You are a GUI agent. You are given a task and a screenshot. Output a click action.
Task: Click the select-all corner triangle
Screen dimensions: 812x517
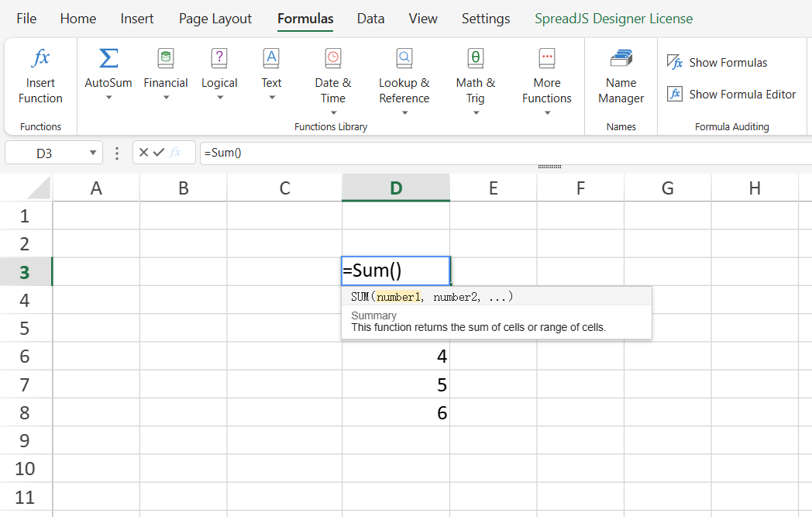click(39, 188)
